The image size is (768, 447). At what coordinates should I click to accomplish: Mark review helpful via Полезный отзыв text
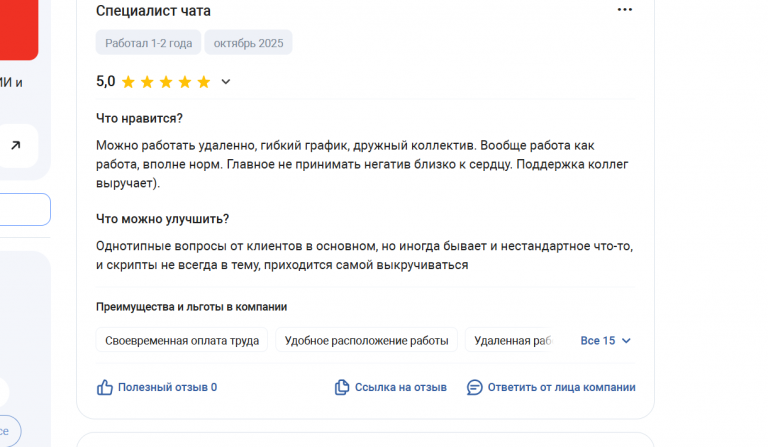[167, 387]
